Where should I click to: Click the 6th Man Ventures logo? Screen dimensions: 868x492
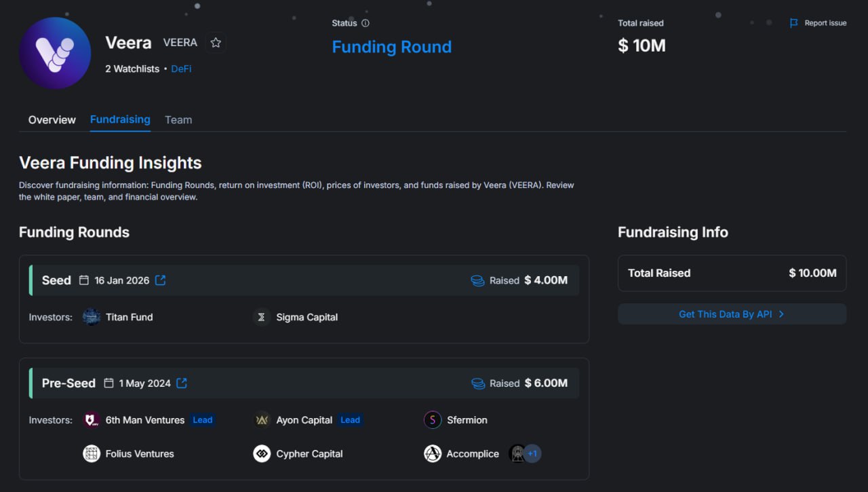click(92, 420)
